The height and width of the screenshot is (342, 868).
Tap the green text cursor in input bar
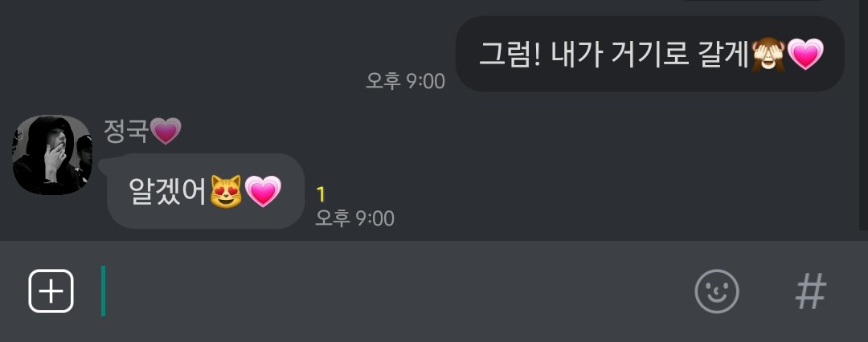click(x=103, y=291)
